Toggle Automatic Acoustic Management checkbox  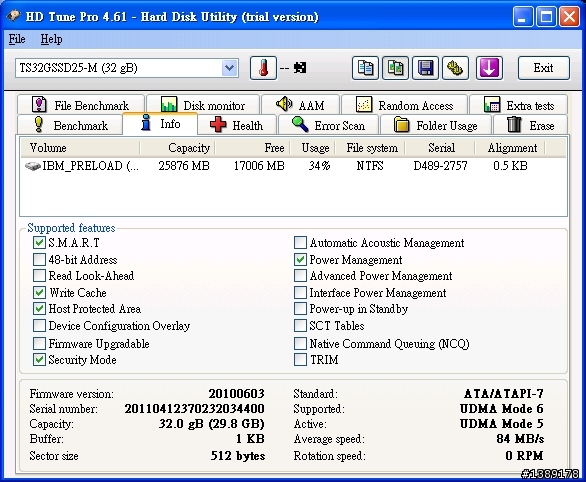(300, 242)
